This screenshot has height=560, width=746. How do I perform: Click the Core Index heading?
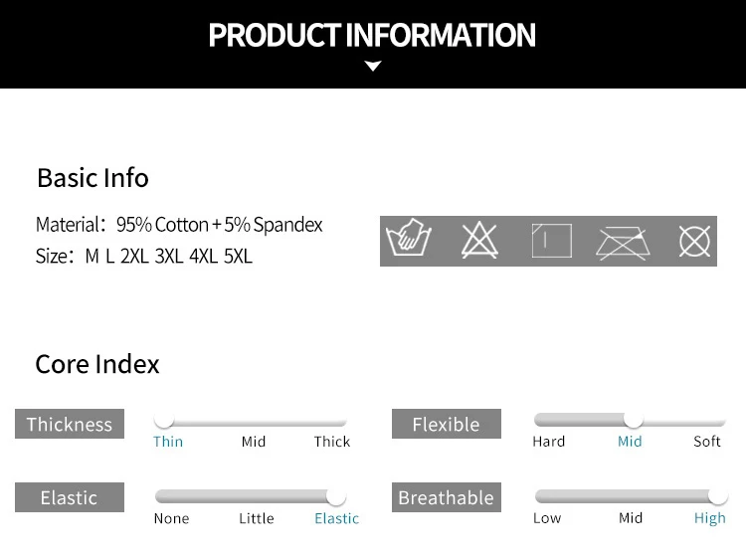click(97, 364)
